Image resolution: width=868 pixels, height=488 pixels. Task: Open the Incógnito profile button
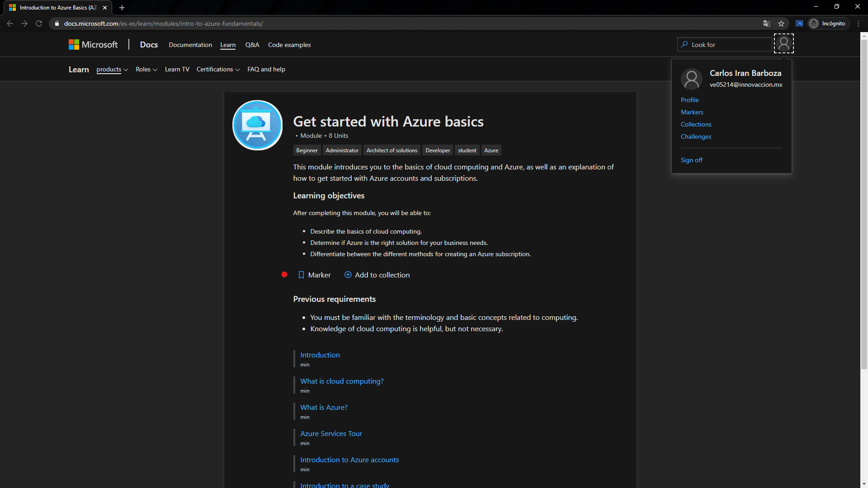pos(828,23)
